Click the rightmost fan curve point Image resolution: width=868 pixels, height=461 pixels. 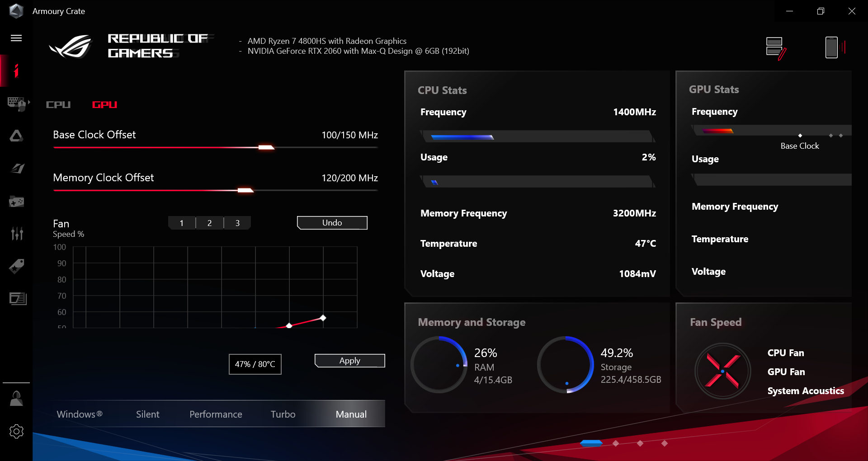click(x=323, y=318)
